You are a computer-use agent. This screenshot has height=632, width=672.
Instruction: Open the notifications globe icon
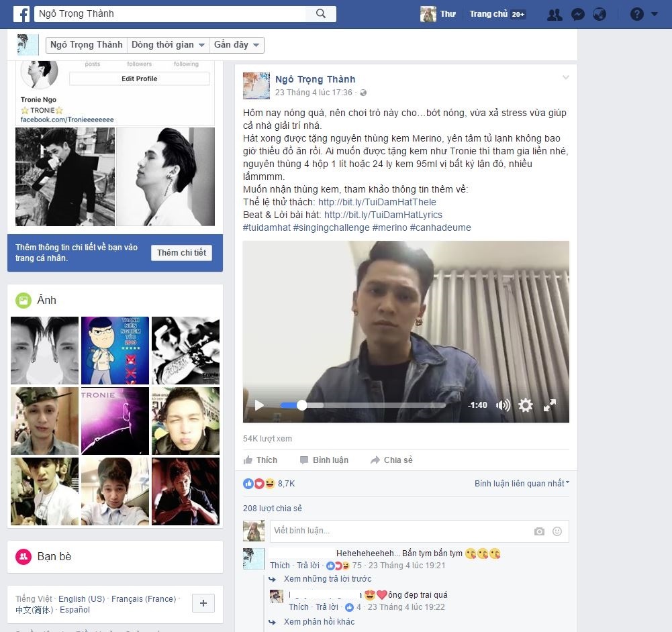pyautogui.click(x=599, y=13)
